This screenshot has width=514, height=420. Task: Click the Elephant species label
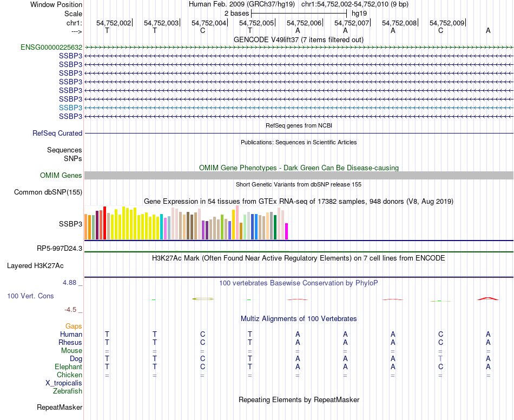click(69, 367)
